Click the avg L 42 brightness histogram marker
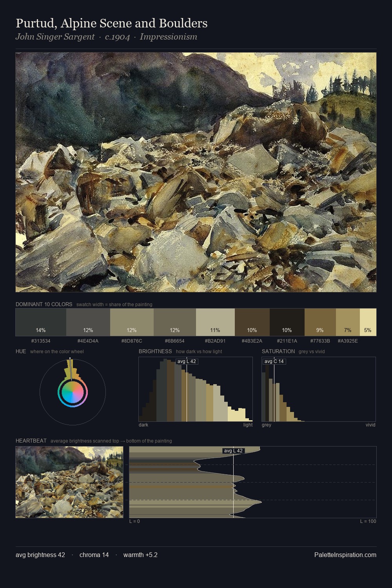This screenshot has width=392, height=588. click(187, 361)
